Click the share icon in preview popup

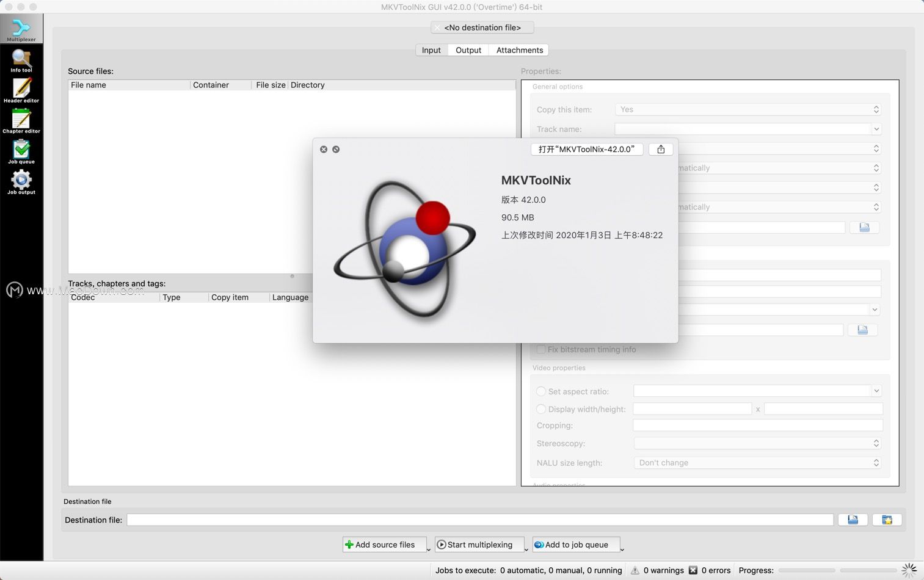tap(661, 150)
